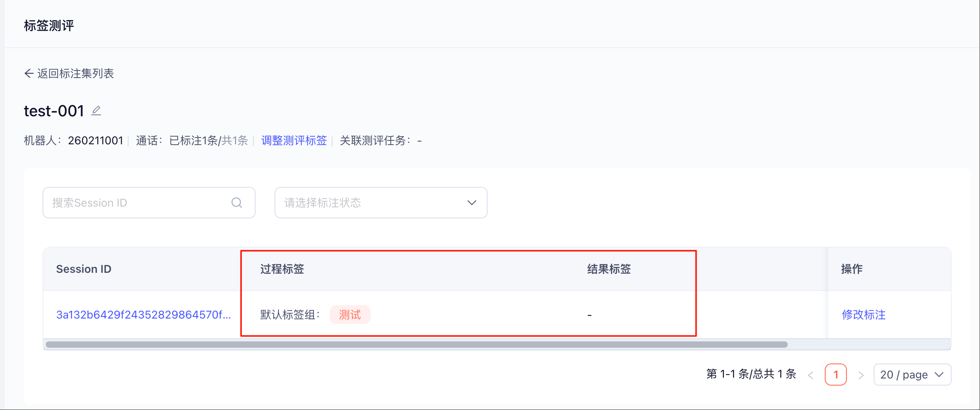Click the 操作 column header
The image size is (980, 410).
[x=852, y=269]
